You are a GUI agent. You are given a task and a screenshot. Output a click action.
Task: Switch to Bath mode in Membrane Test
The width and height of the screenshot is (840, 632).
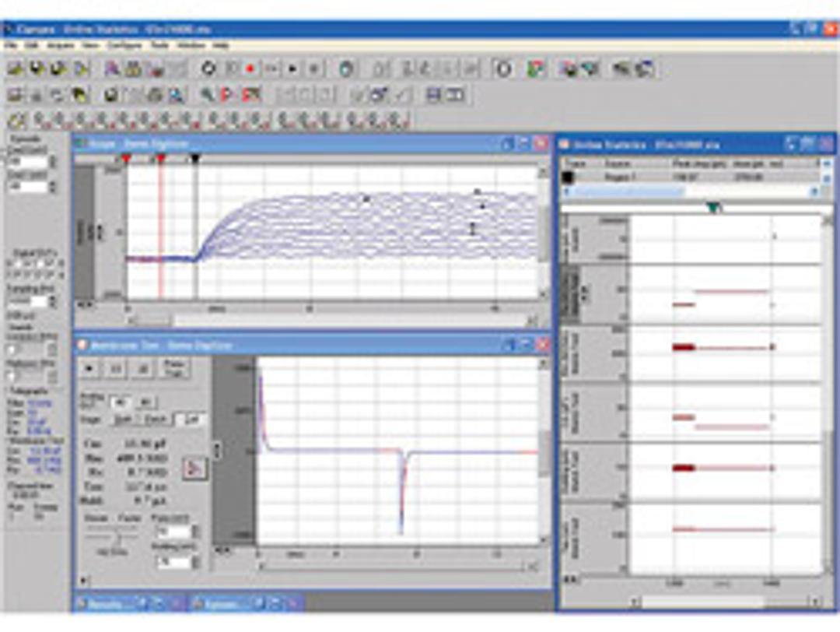click(x=121, y=419)
